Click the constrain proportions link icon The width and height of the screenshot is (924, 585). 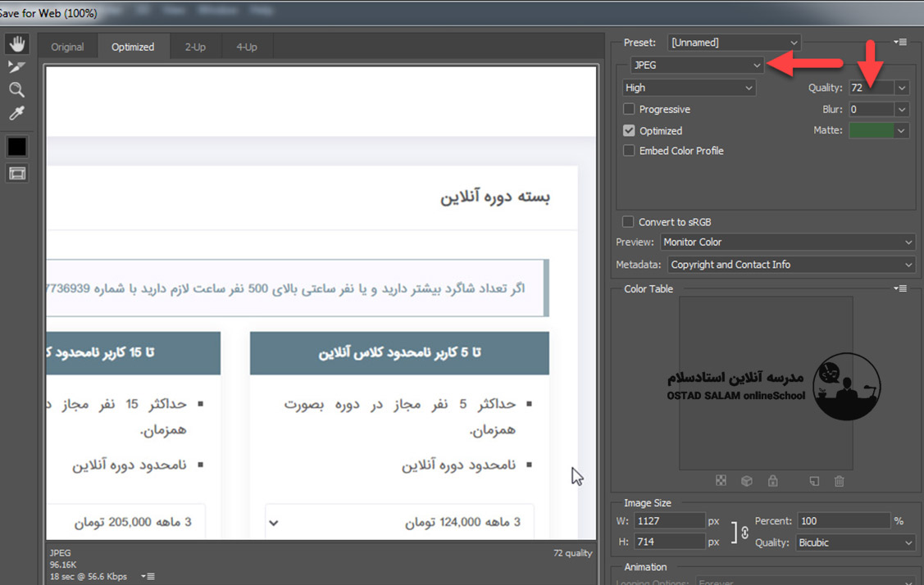744,532
